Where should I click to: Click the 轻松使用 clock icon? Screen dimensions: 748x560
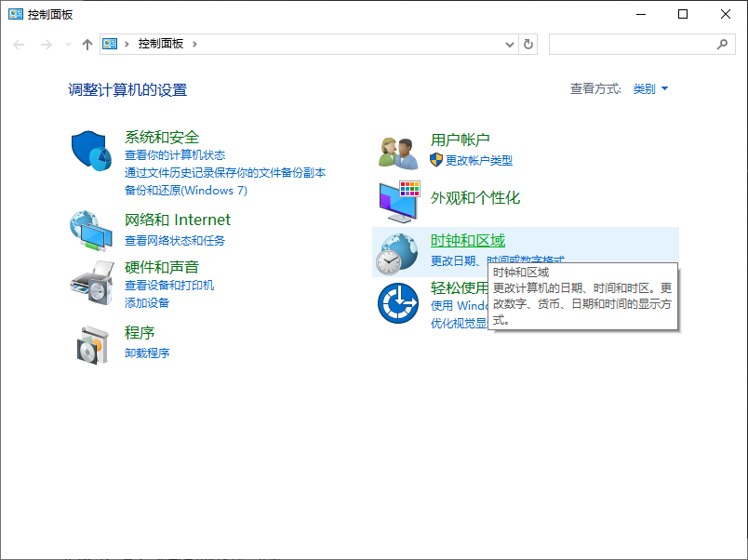click(398, 302)
